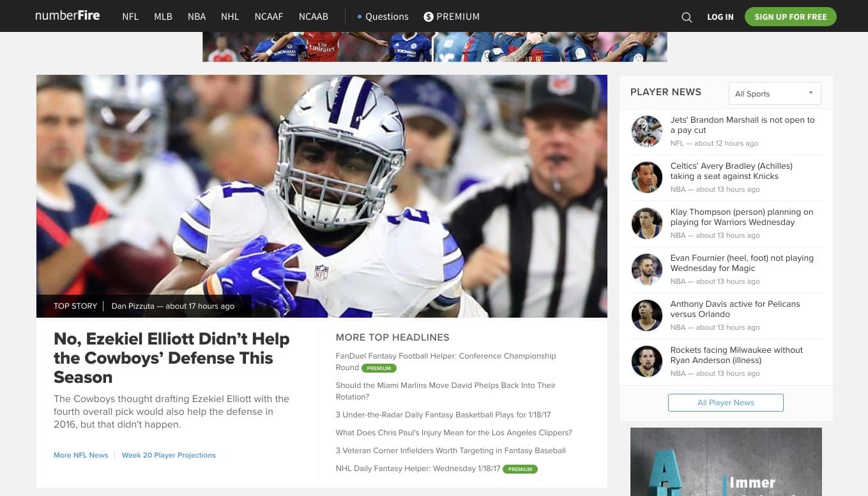Open the Ezekiel Elliott top story headline
The height and width of the screenshot is (496, 868).
click(x=171, y=358)
